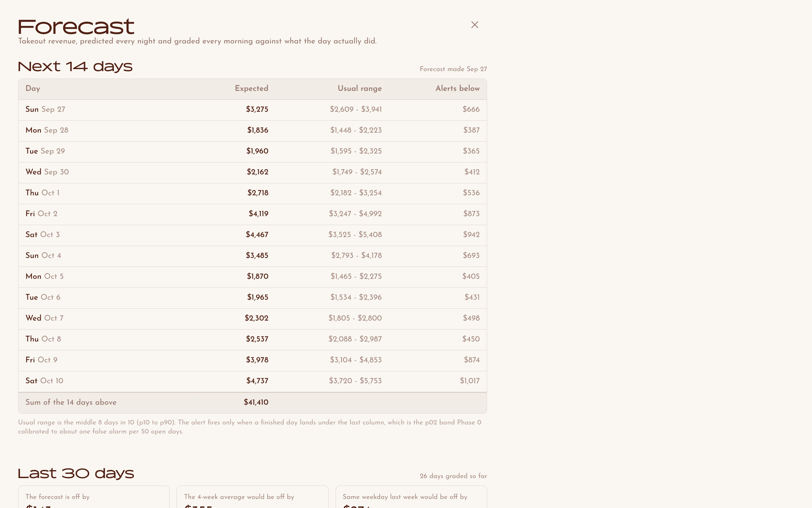812x508 pixels.
Task: Click range '$2,088 - $2,987'
Action: tap(355, 339)
